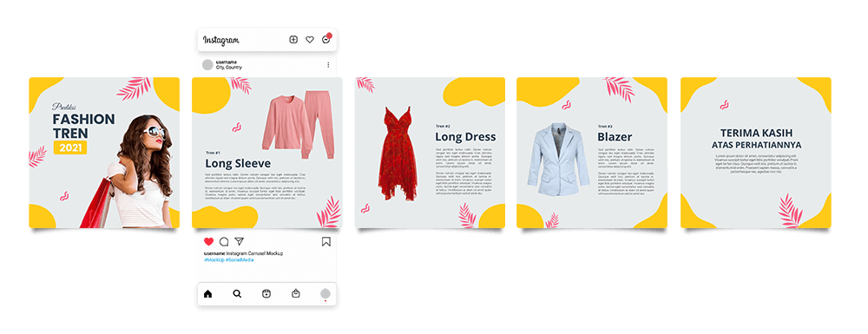Open the Search tab magnifier
The width and height of the screenshot is (868, 334).
point(237,294)
